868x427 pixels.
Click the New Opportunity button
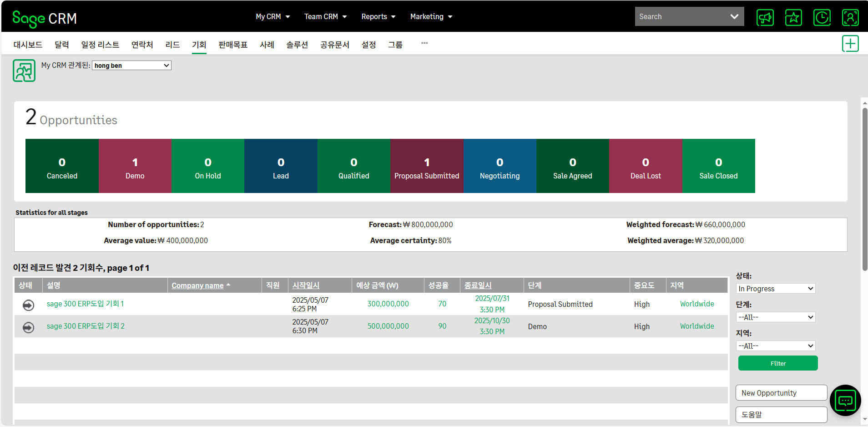[781, 393]
